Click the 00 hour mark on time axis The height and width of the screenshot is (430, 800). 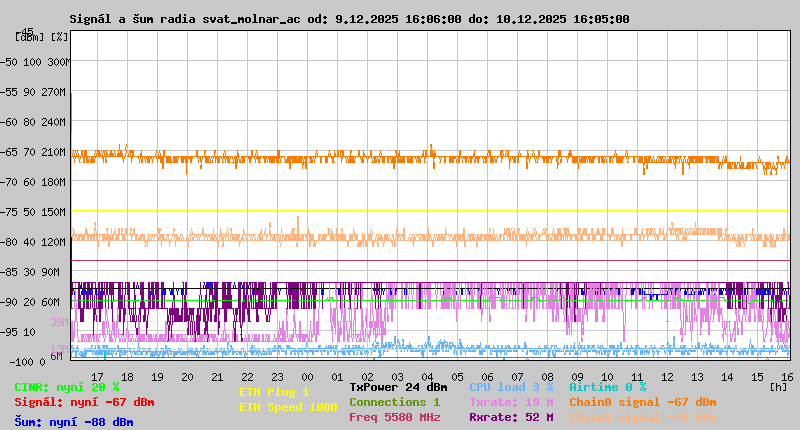click(x=308, y=377)
